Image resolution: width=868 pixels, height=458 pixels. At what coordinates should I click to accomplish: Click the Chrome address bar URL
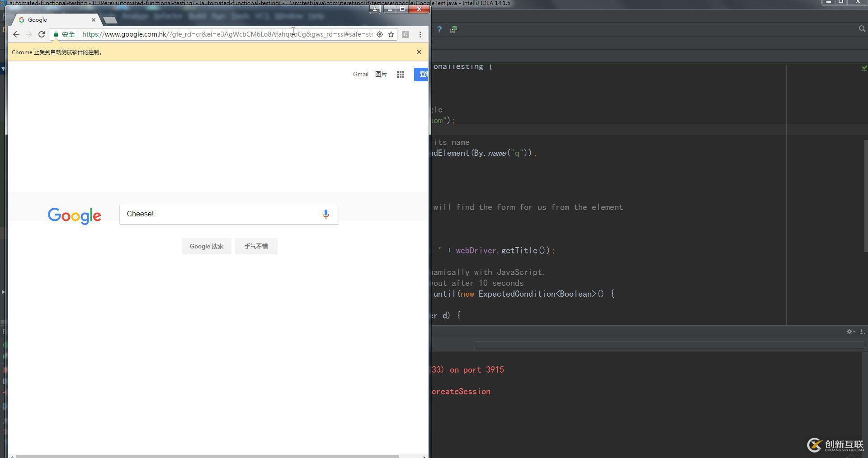[x=227, y=34]
